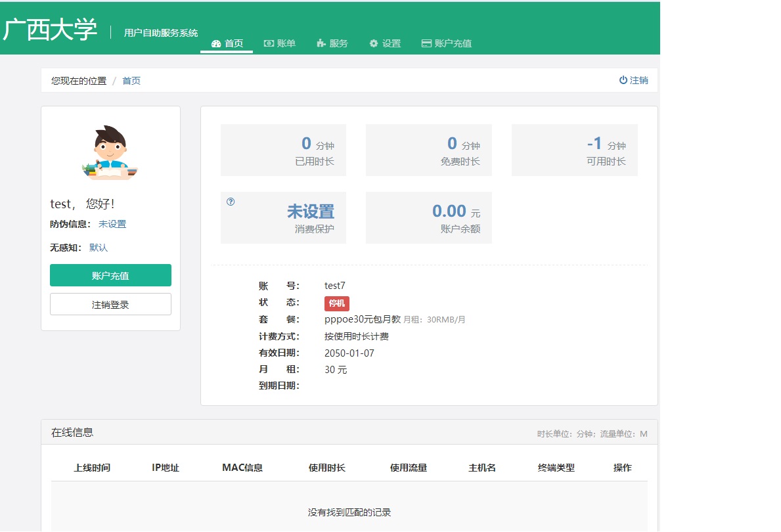Click the 账户余额 0.00 元 card
781x532 pixels.
(428, 217)
